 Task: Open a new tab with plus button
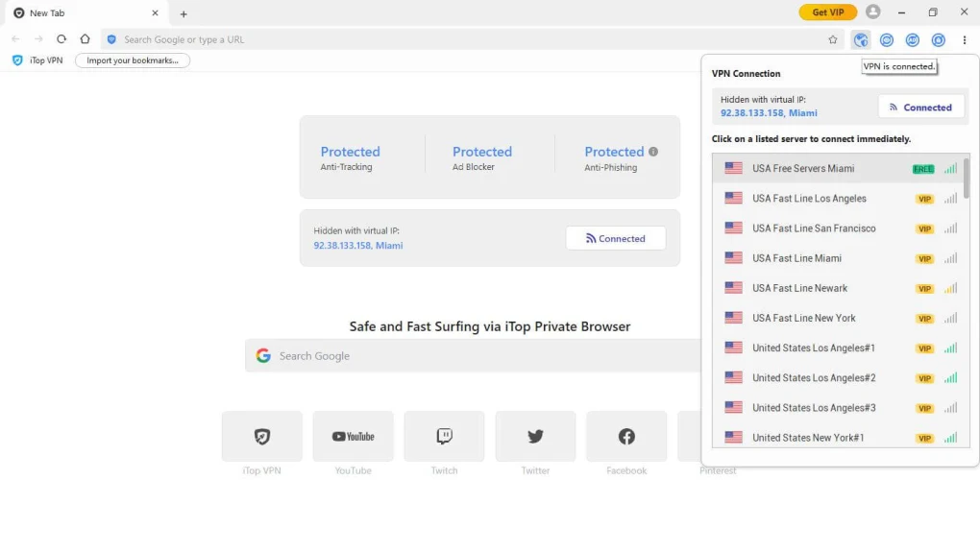tap(184, 13)
